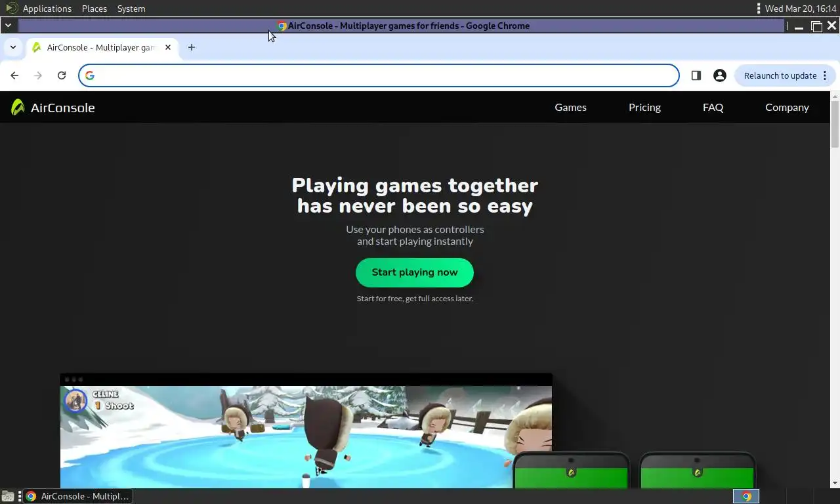
Task: Click the scrollbar down arrow
Action: click(835, 484)
